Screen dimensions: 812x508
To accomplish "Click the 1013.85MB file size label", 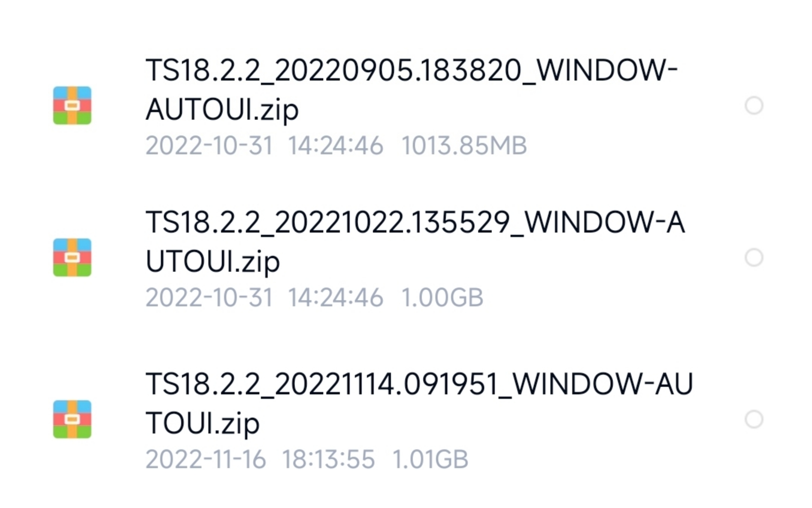I will [464, 145].
